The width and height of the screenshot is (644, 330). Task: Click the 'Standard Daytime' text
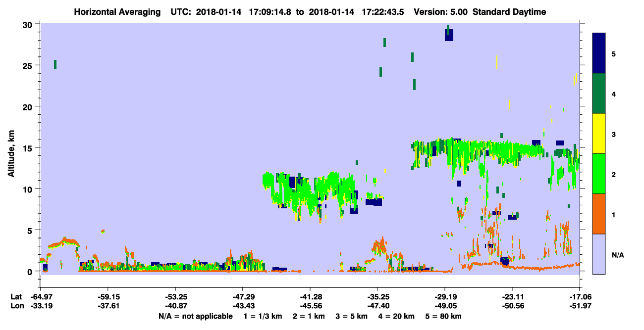click(x=509, y=12)
